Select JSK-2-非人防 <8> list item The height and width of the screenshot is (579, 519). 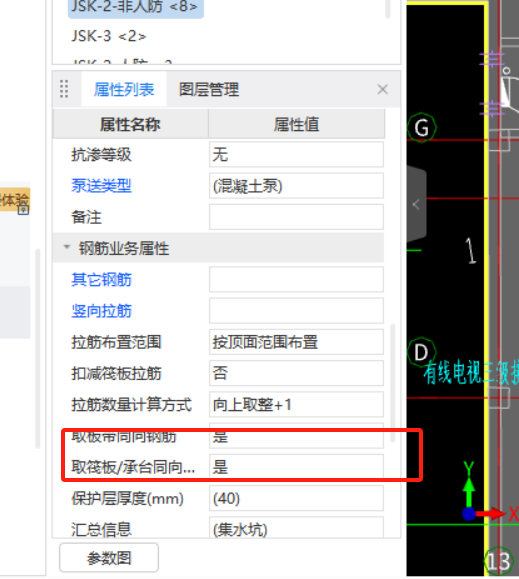135,7
